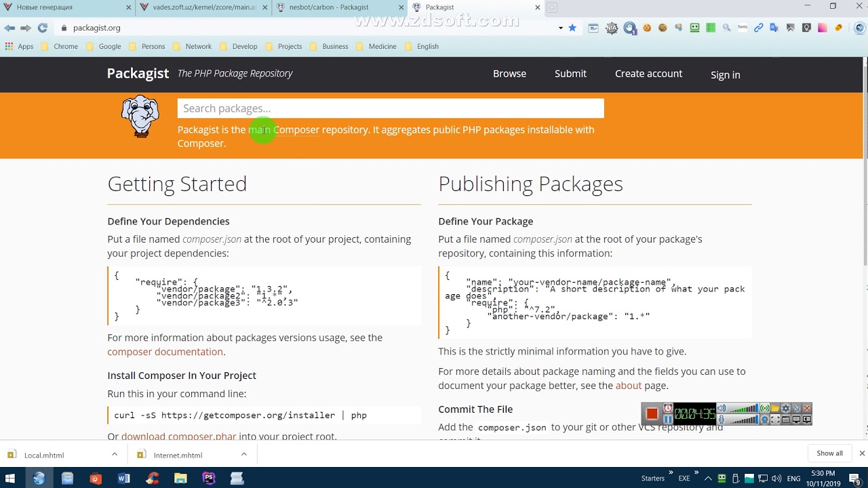Click Create account in navigation
The height and width of the screenshot is (488, 868).
coord(648,74)
